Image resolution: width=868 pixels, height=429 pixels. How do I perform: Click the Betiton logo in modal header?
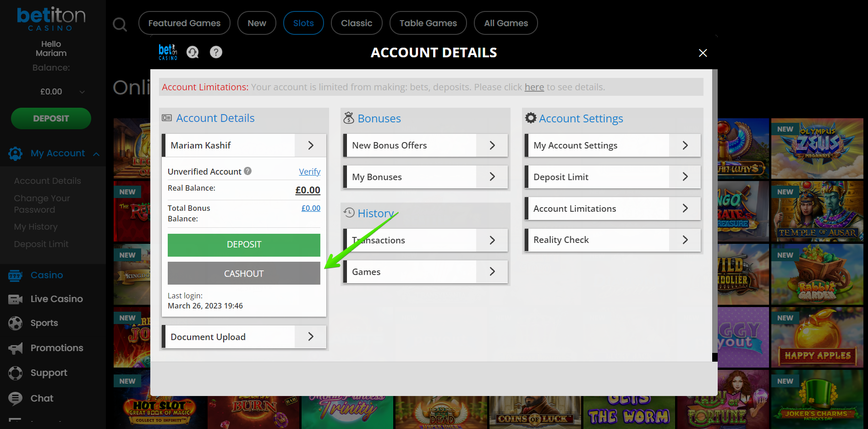[x=168, y=52]
